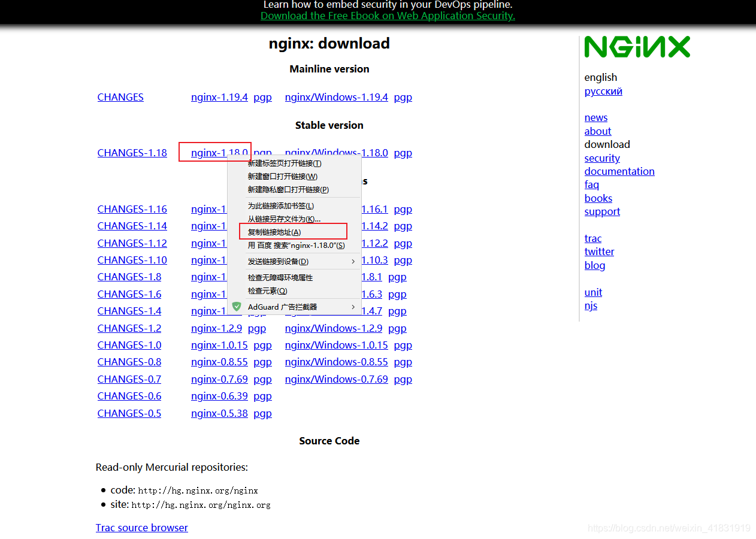Open the CHANGES-0.8 link

[x=129, y=362]
